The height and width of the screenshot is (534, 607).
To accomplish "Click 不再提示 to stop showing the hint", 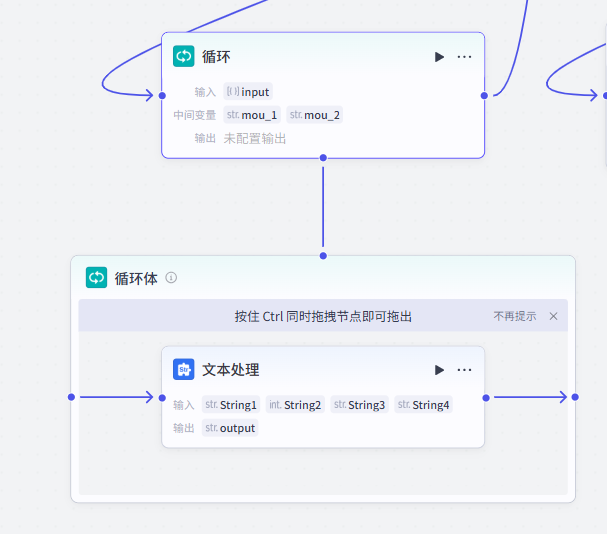I will click(514, 316).
